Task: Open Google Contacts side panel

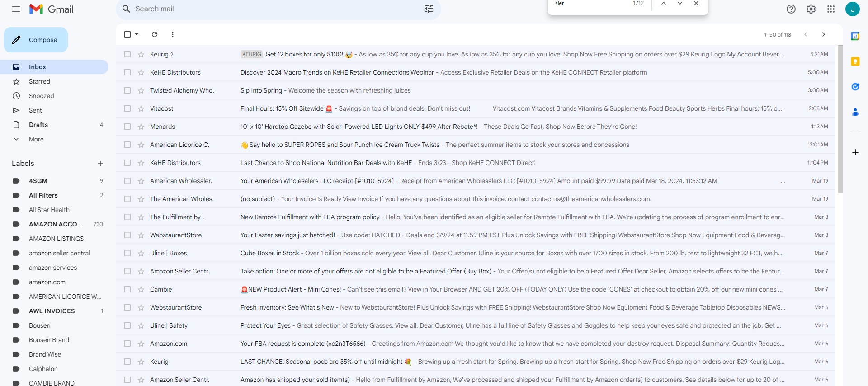Action: [x=855, y=112]
